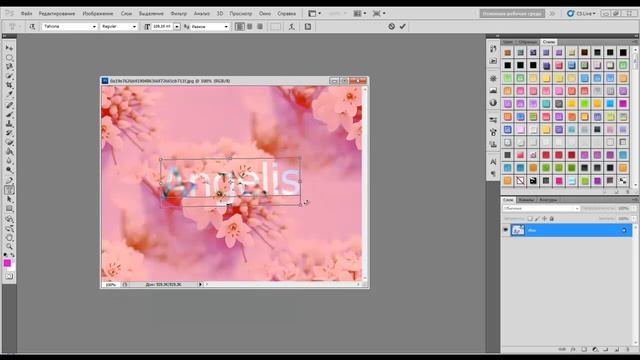Viewport: 640px width, 360px height.
Task: Select the Horizontal Type tool
Action: 9,190
